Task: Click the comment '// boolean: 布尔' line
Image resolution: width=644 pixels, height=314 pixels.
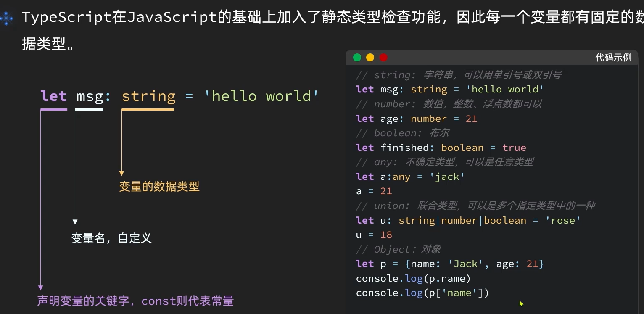Action: pos(403,133)
